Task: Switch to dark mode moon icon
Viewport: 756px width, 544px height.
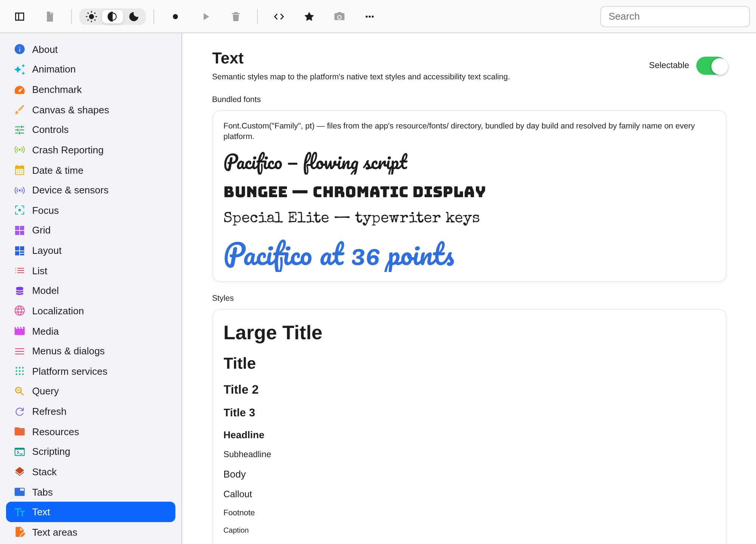Action: pos(134,17)
